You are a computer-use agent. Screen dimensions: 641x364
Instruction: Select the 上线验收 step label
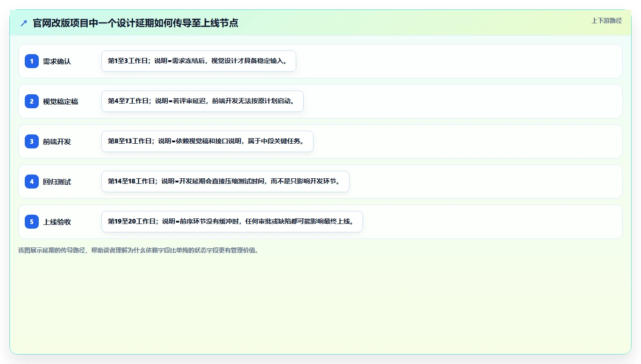point(57,222)
